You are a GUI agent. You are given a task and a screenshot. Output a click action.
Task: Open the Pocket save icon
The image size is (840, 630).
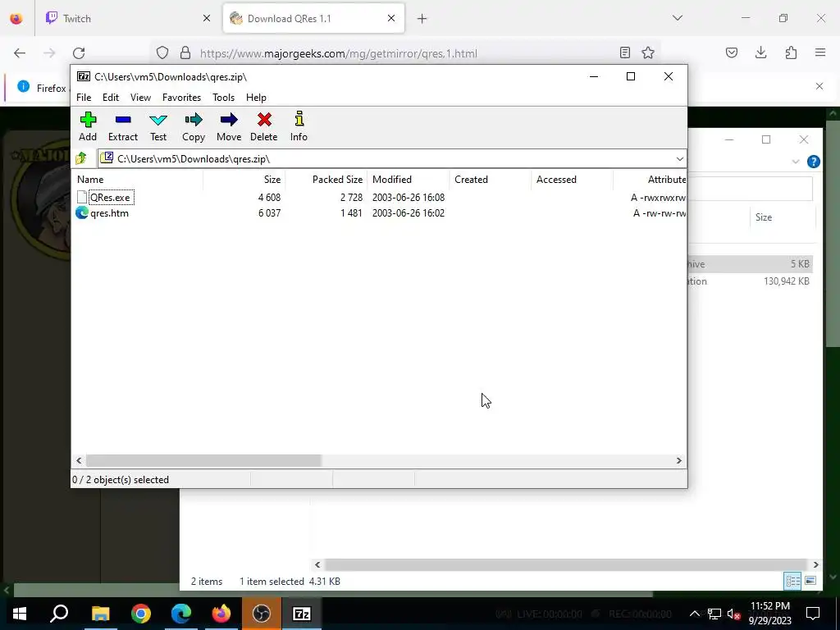tap(732, 53)
